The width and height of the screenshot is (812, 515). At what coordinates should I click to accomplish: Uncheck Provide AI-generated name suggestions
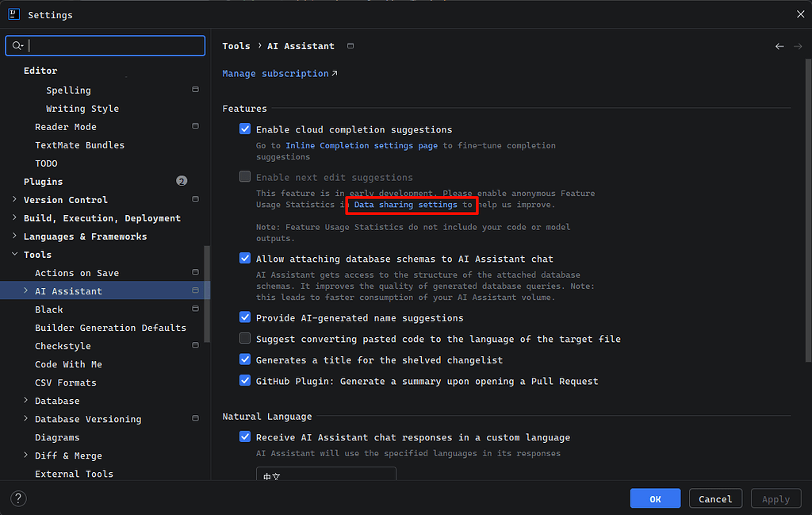[x=245, y=317]
